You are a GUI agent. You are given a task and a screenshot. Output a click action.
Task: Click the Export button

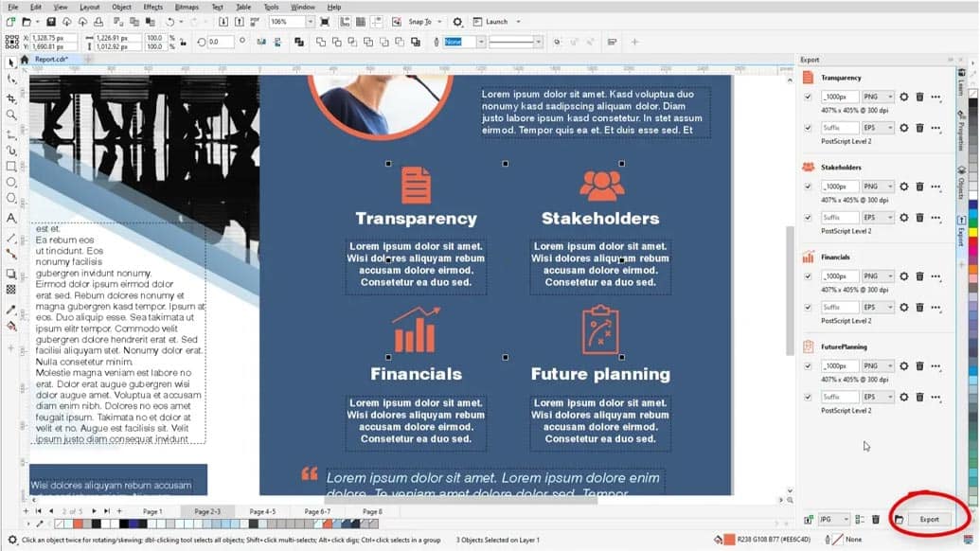click(x=929, y=519)
